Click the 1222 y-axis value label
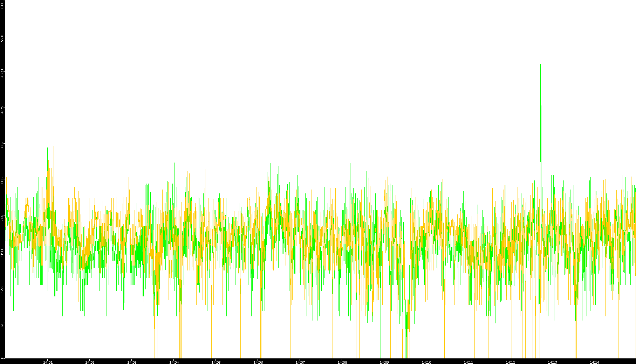This screenshot has width=636, height=364. pos(2,289)
